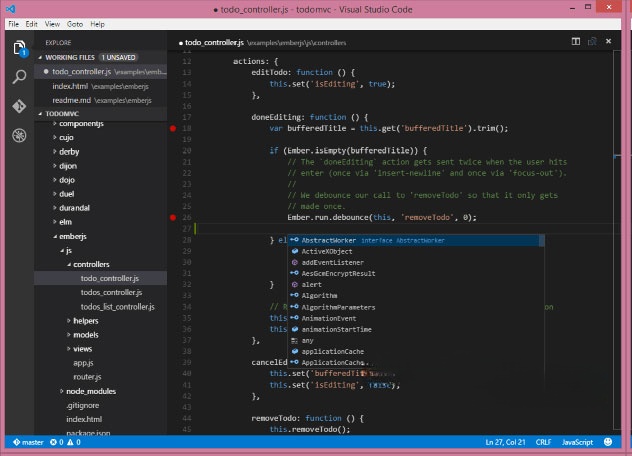The height and width of the screenshot is (456, 632).
Task: Expand the elm folder
Action: pos(54,222)
